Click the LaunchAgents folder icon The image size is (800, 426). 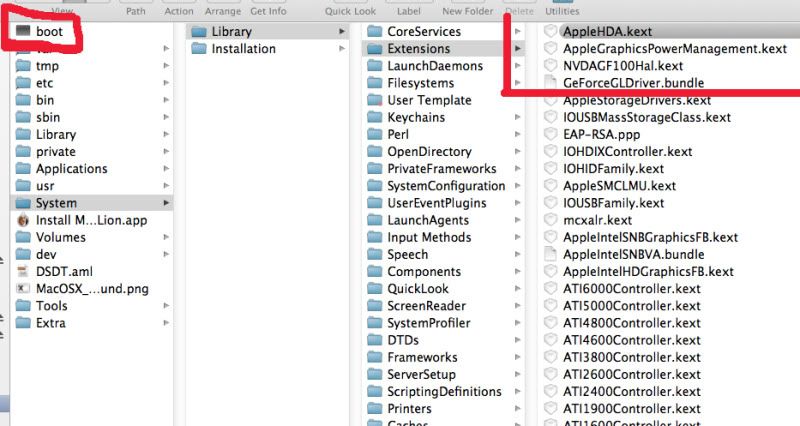pos(375,220)
